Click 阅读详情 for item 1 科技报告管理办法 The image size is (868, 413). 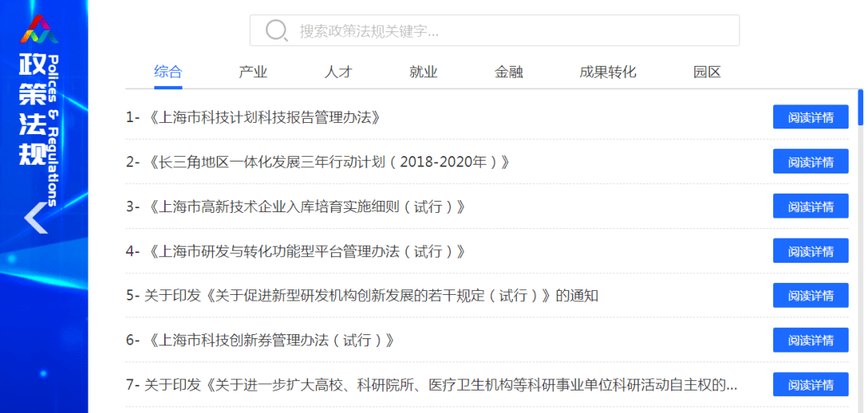coord(810,117)
